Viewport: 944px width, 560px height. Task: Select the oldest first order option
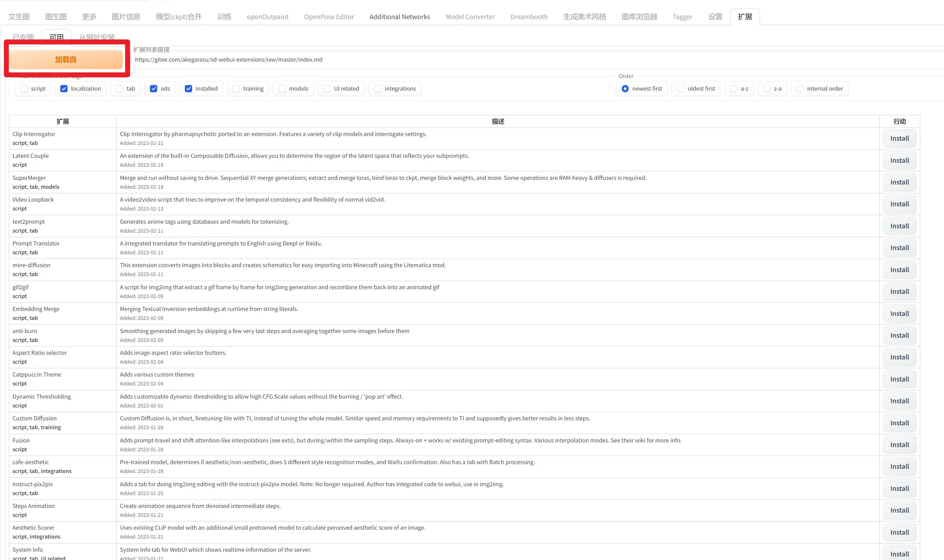point(680,89)
